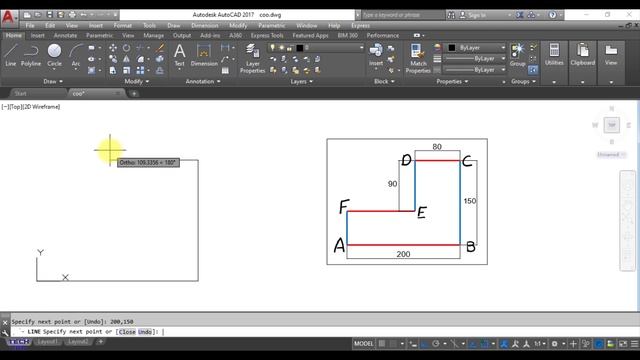The width and height of the screenshot is (640, 360).
Task: Expand the Properties panel
Action: [452, 81]
